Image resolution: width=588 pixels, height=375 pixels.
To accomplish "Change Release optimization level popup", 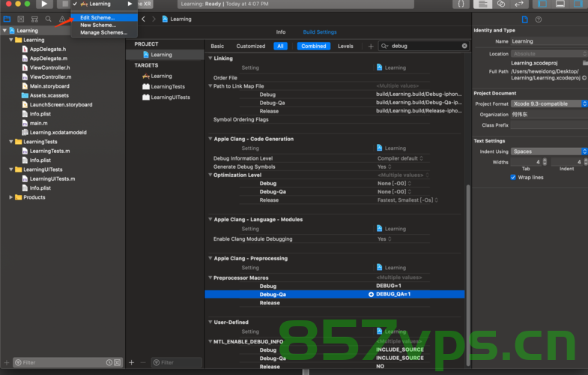I will point(407,200).
